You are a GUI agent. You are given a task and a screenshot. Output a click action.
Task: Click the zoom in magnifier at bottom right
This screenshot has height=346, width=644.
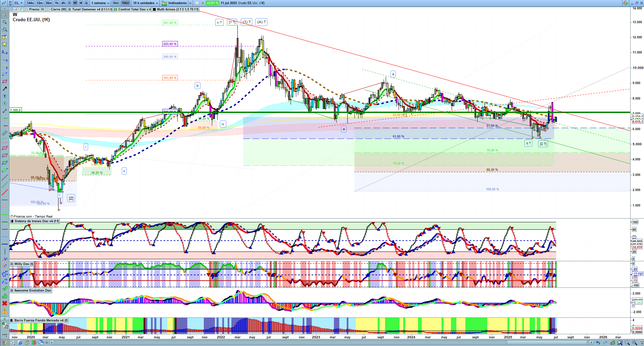635,343
